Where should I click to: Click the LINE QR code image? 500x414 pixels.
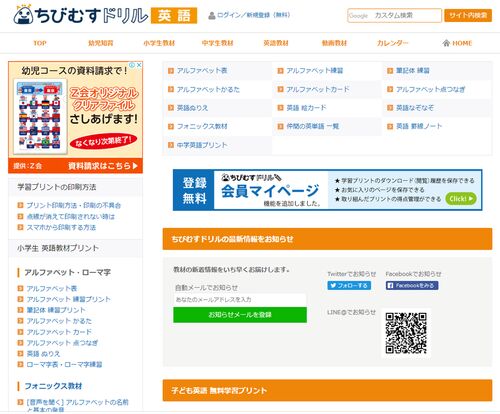(x=406, y=333)
